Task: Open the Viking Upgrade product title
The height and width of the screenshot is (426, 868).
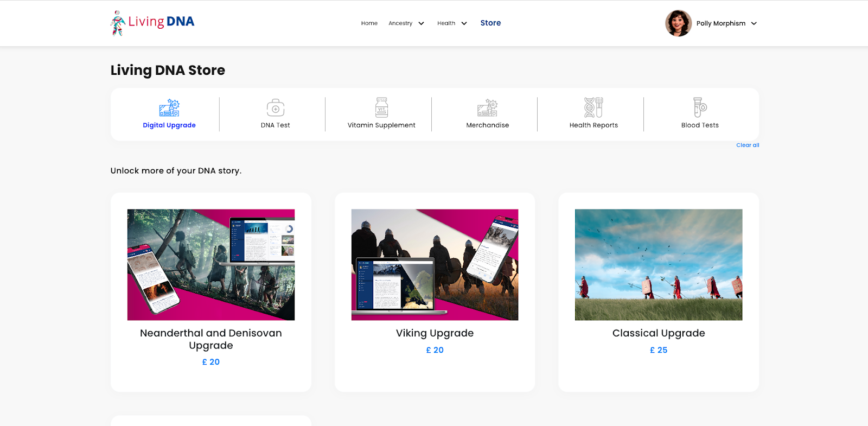Action: point(435,333)
